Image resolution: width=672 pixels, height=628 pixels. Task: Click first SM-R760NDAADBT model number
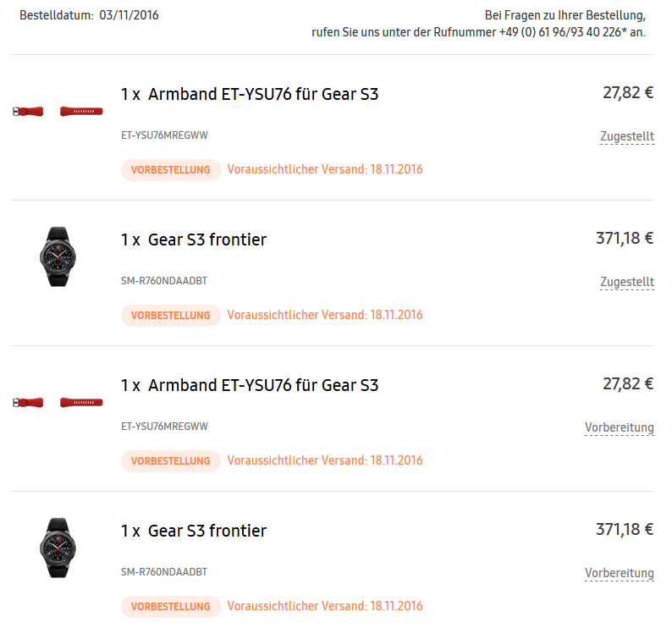(164, 281)
